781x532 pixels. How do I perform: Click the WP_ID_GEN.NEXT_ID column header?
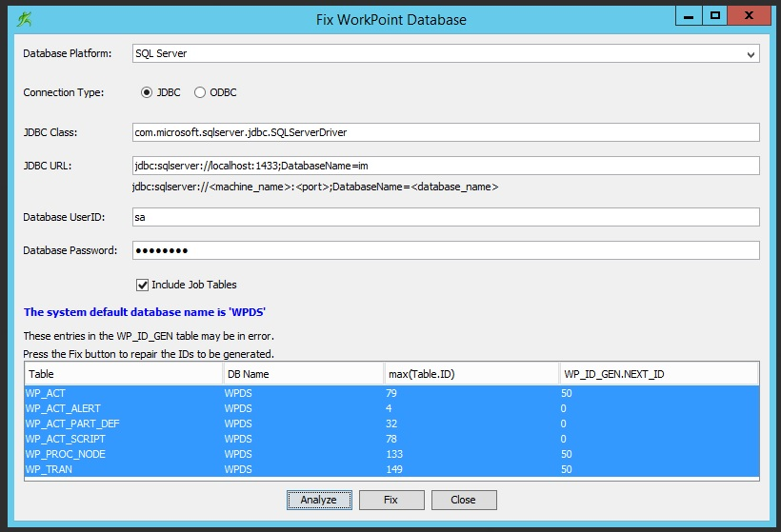(658, 374)
